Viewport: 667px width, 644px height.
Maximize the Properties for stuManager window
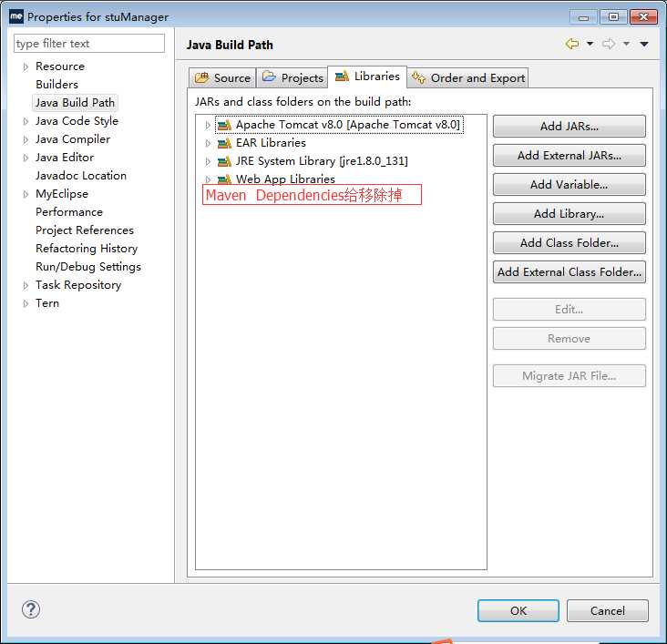click(x=613, y=17)
